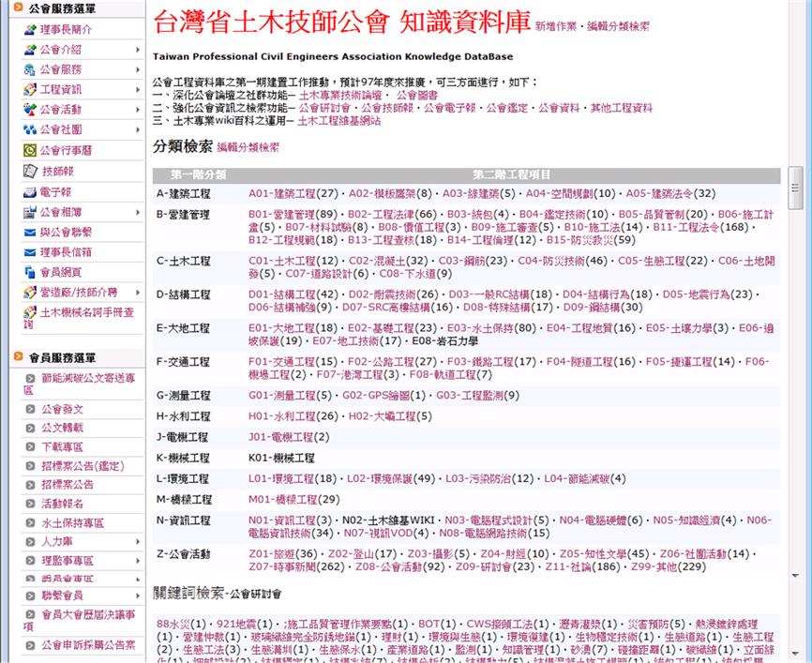Image resolution: width=812 pixels, height=663 pixels.
Task: Expand the 理監事專區 submenu arrow
Action: (x=138, y=561)
